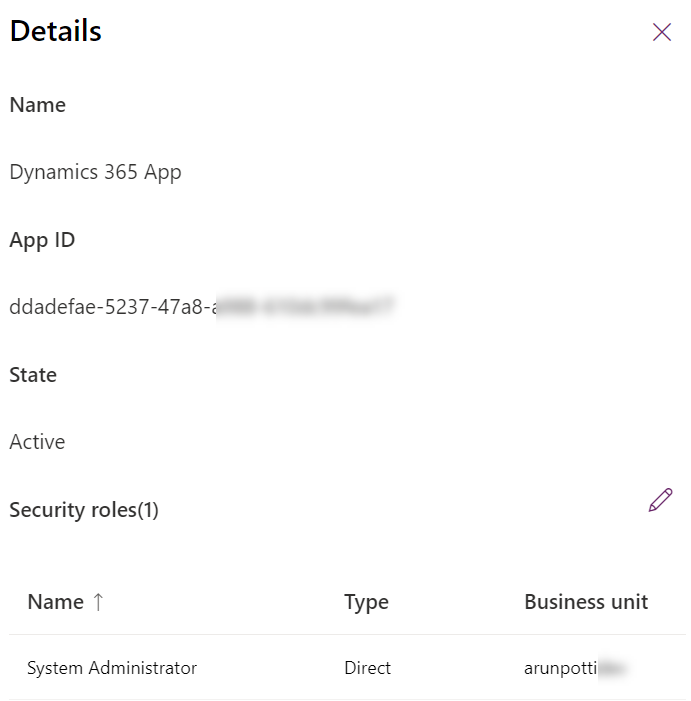Image resolution: width=691 pixels, height=701 pixels.
Task: Select the System Administrator role row
Action: 112,668
